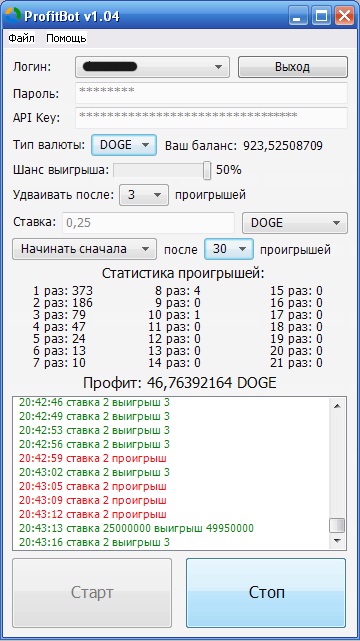The width and height of the screenshot is (360, 641).
Task: Click log scrollbar down arrow
Action: point(338,541)
